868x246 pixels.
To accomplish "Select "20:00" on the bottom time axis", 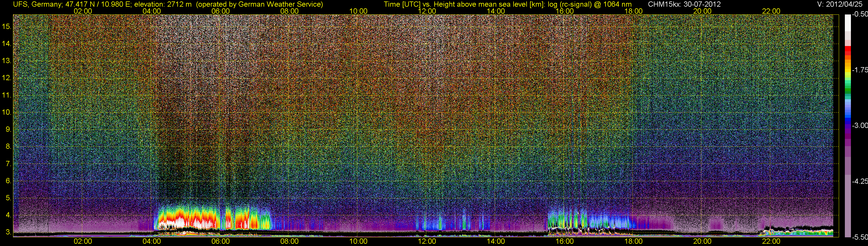I will coord(702,241).
